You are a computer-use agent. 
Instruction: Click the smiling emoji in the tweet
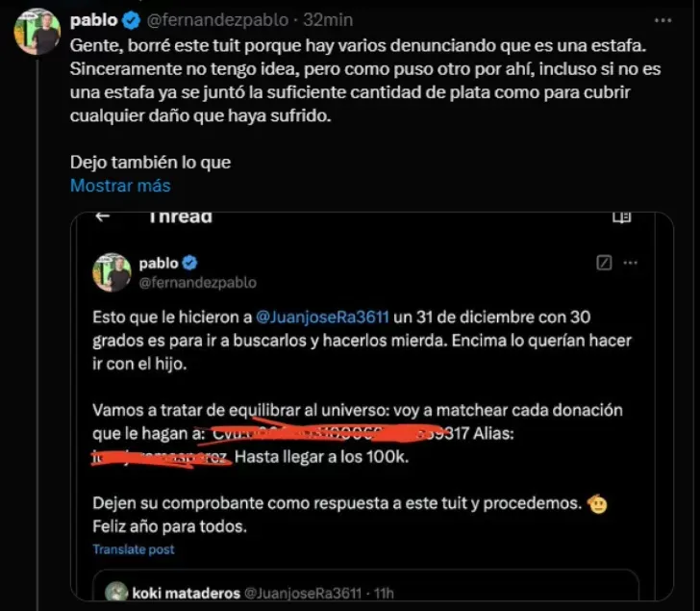click(599, 504)
